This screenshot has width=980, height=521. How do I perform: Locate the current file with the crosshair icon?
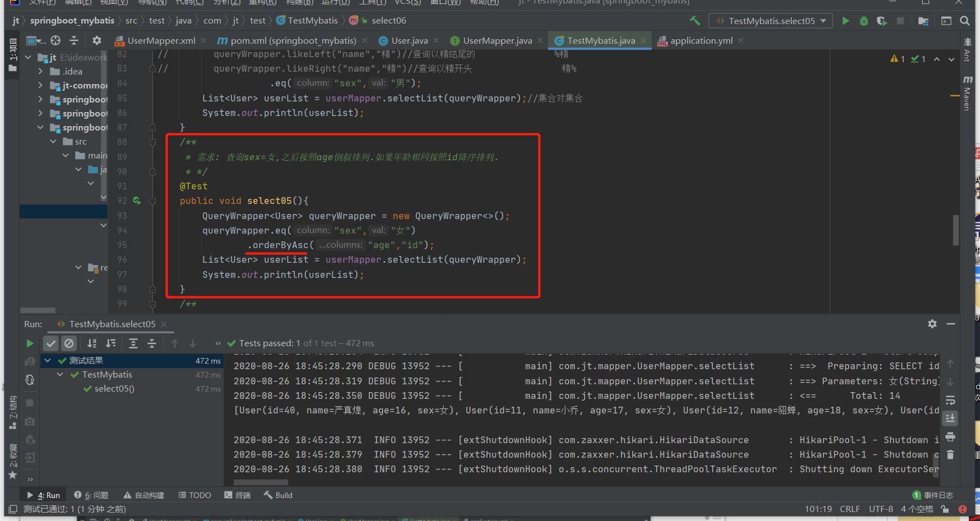pyautogui.click(x=55, y=40)
